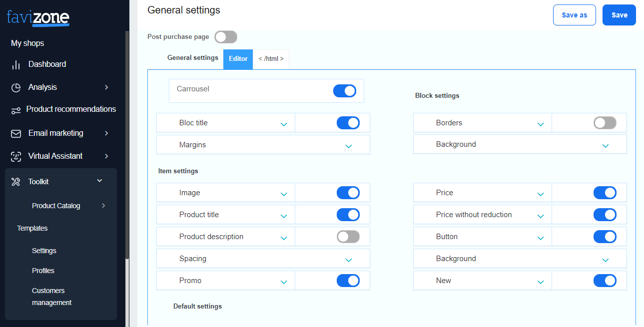Enable the Post purchase page toggle
Screen dimensions: 644x327
point(226,37)
